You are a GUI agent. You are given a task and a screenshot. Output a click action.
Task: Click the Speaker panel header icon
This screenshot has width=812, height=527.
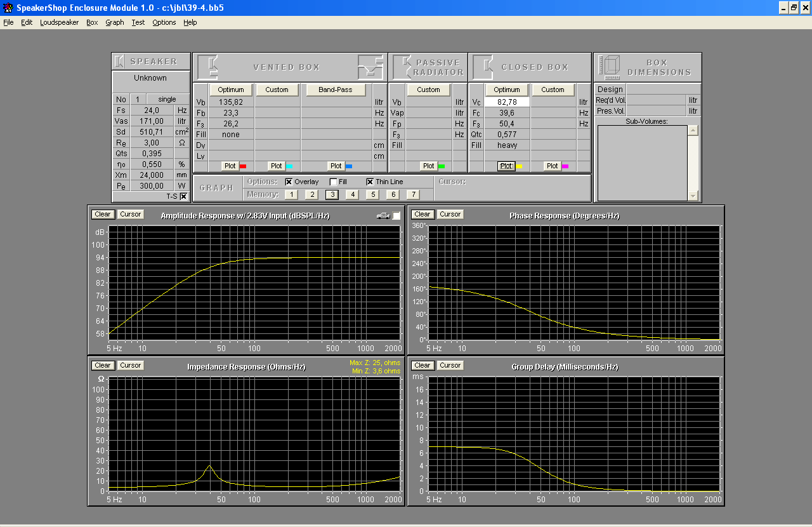point(119,62)
